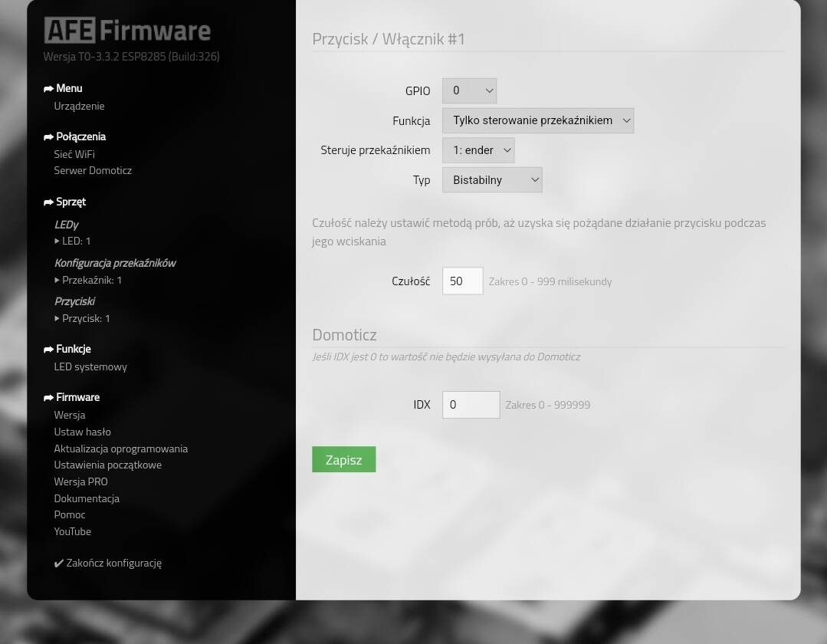Select Przycisk: 1 in sidebar
The height and width of the screenshot is (644, 827).
click(85, 318)
